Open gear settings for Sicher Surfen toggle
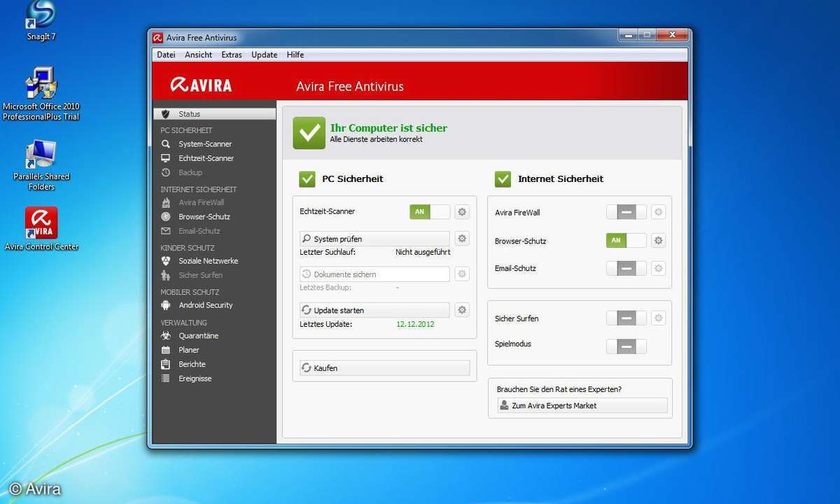Screen dimensions: 840x504 point(658,318)
